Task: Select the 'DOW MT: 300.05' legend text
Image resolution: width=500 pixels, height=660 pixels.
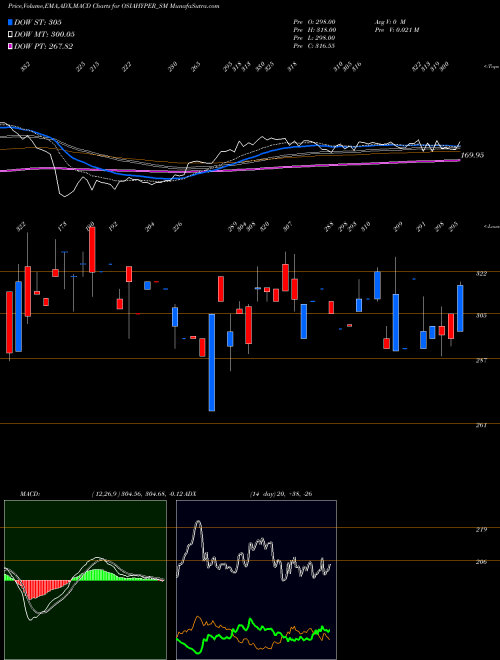Action: click(44, 35)
